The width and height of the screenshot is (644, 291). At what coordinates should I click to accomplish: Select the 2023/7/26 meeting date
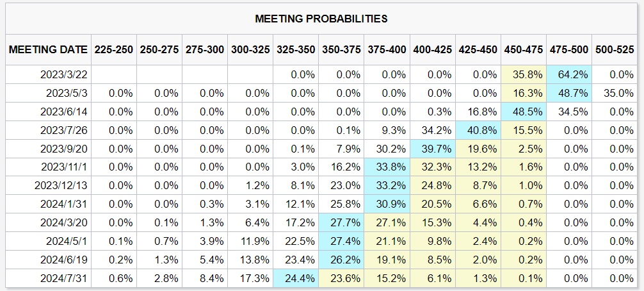tap(63, 129)
